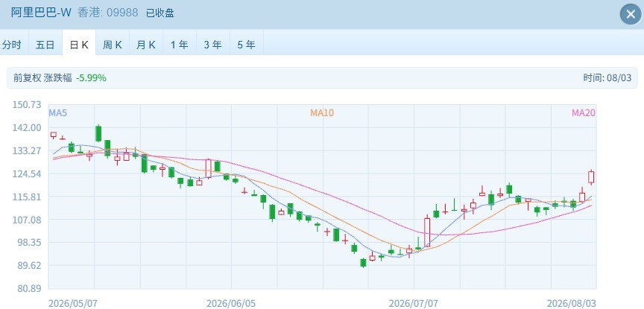Click the stock code 09988
The image size is (644, 309).
coord(122,13)
